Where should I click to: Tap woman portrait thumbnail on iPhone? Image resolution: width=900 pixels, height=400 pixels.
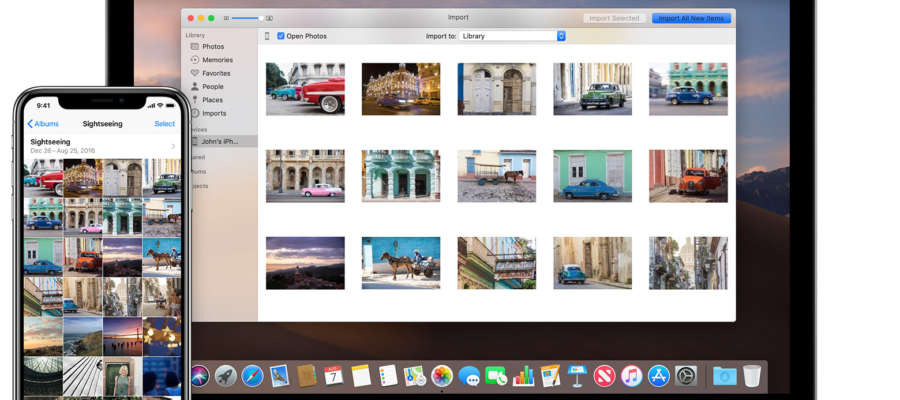(122, 376)
